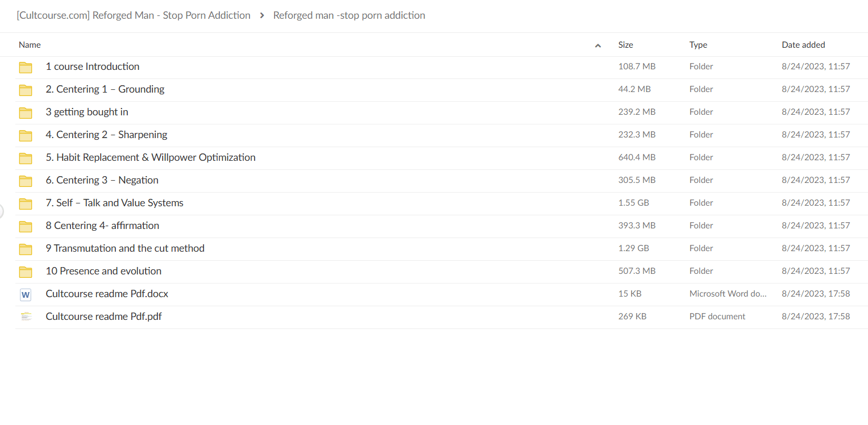Click the current breadcrumb Reforged man -stop porn addiction
This screenshot has height=425, width=868.
click(349, 15)
